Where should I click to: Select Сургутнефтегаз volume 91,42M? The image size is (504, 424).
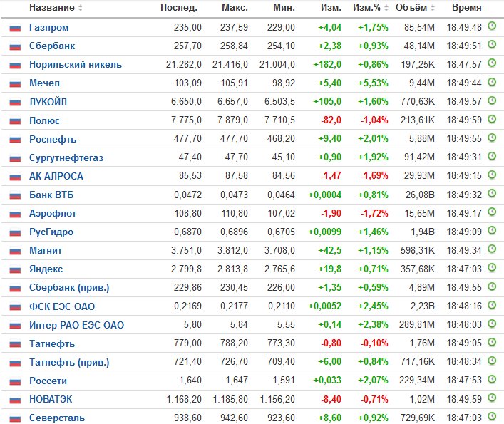pyautogui.click(x=419, y=157)
